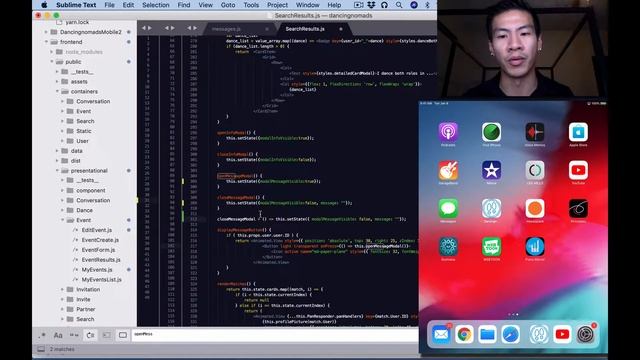Viewport: 640px width, 360px height.
Task: Close the messages.js tab
Action: coord(267,29)
